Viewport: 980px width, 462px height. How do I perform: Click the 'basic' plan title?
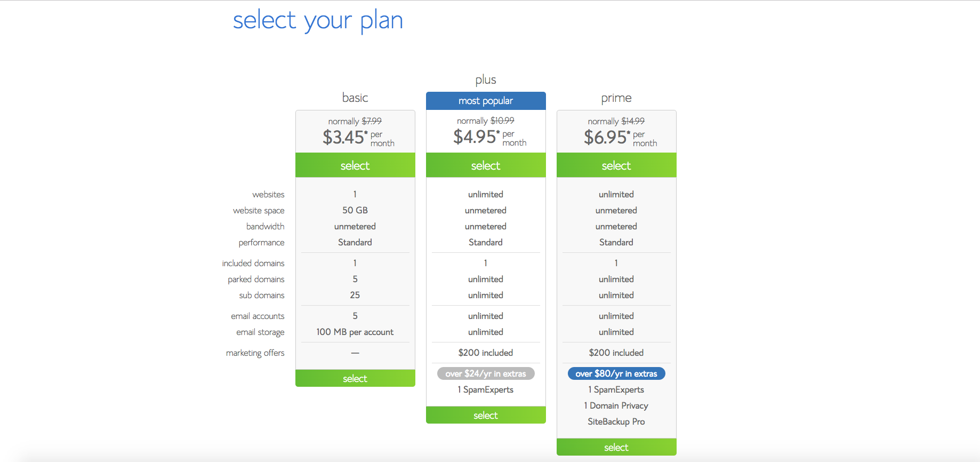point(355,98)
